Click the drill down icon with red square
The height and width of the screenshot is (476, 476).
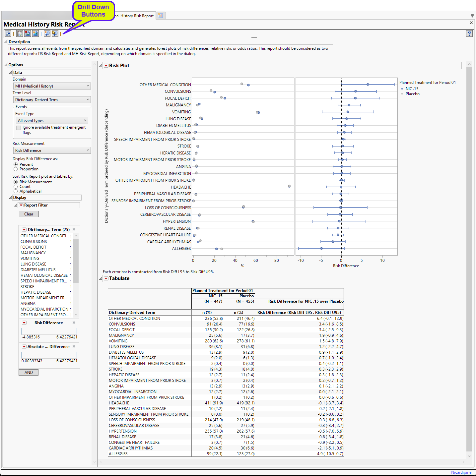(27, 33)
